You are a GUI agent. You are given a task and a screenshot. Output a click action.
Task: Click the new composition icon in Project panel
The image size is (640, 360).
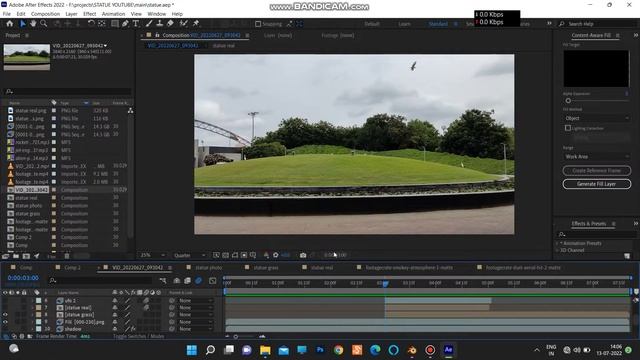click(26, 256)
